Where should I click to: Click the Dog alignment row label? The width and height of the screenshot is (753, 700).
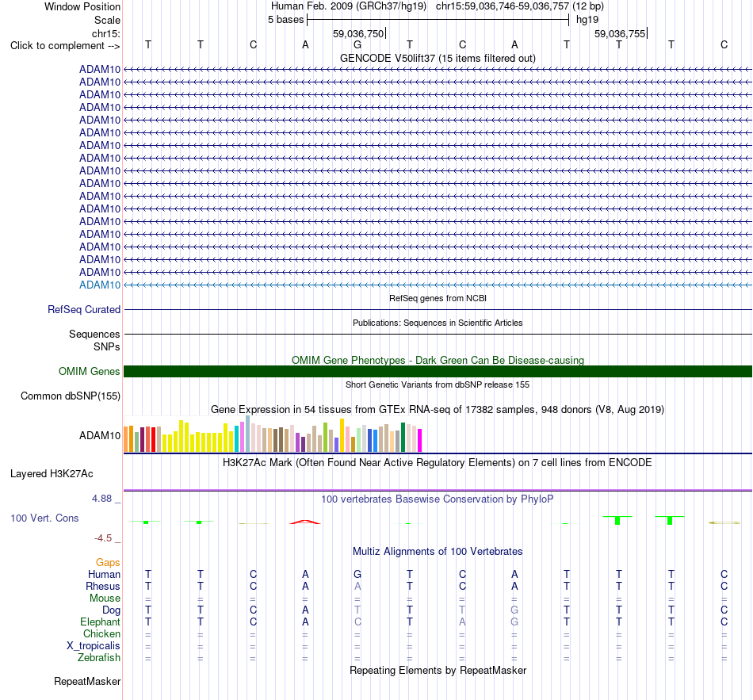click(112, 610)
